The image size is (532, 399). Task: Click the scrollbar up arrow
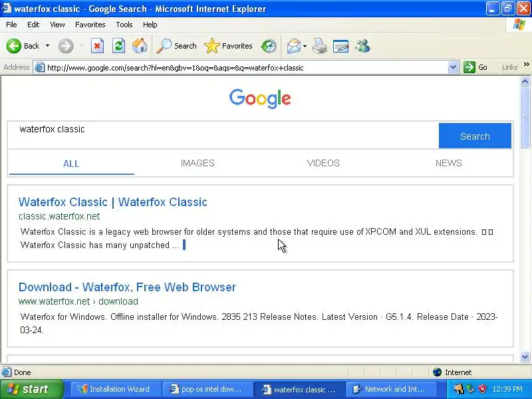[525, 81]
